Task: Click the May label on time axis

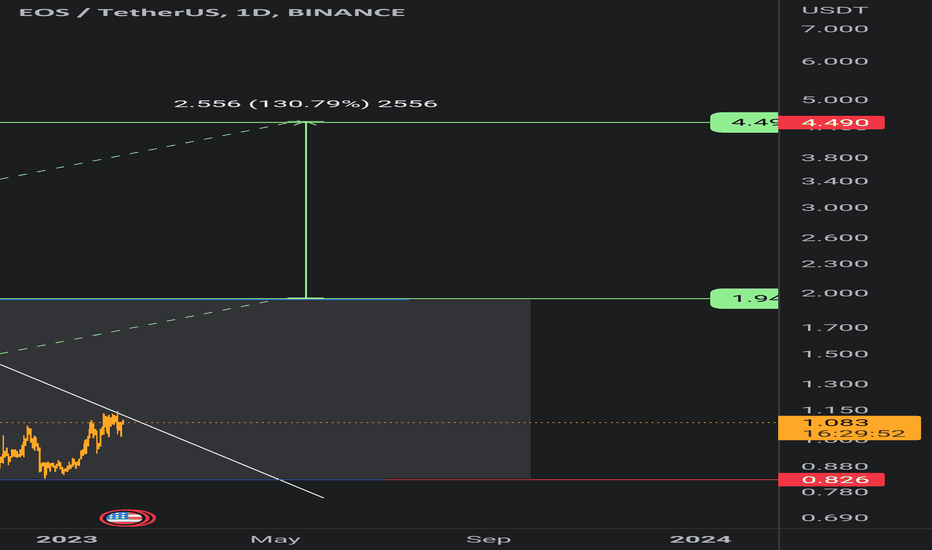Action: point(275,539)
